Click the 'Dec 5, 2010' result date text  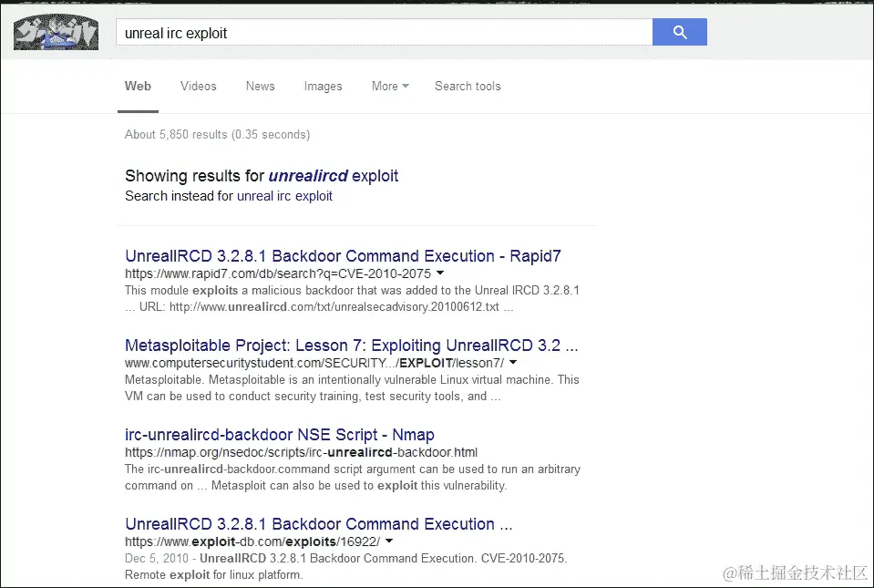(157, 559)
